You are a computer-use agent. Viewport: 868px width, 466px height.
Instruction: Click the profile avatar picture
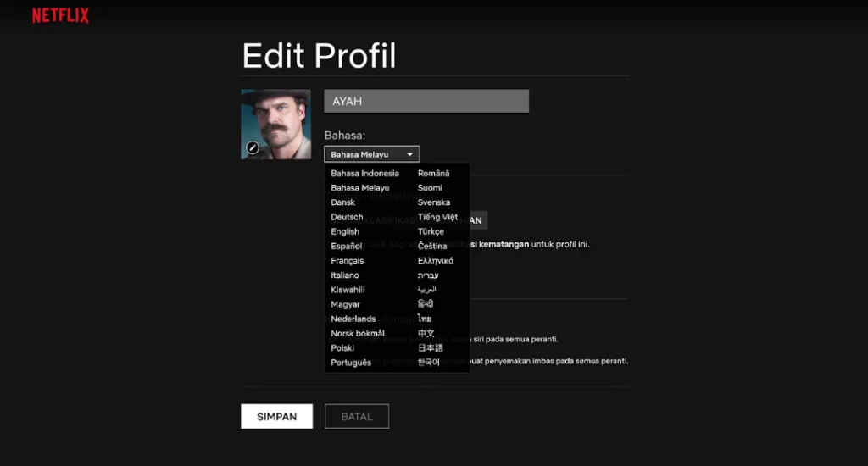point(275,124)
